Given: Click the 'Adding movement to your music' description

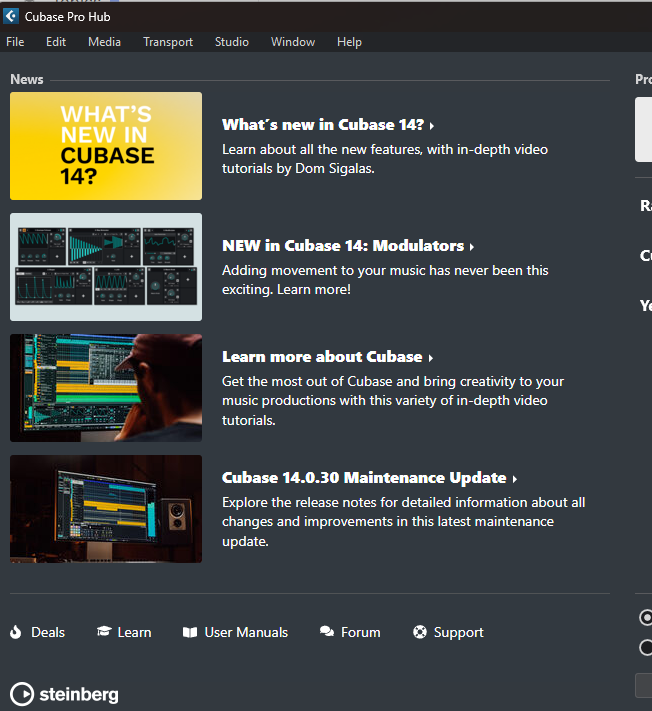Looking at the screenshot, I should point(385,280).
